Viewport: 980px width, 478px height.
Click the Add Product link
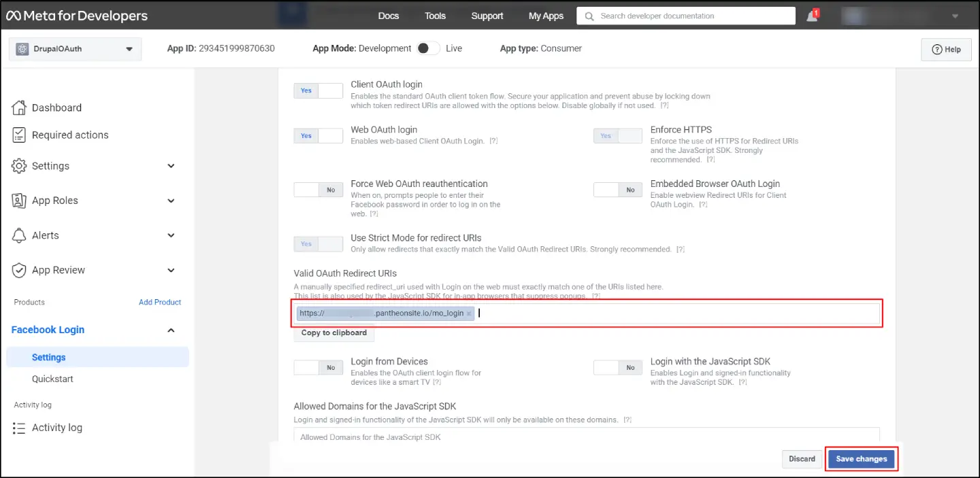click(x=160, y=302)
